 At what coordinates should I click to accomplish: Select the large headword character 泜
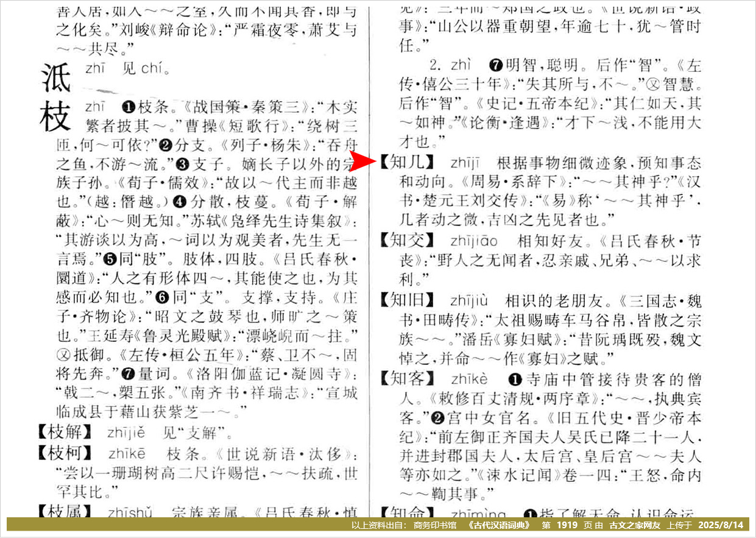point(56,77)
